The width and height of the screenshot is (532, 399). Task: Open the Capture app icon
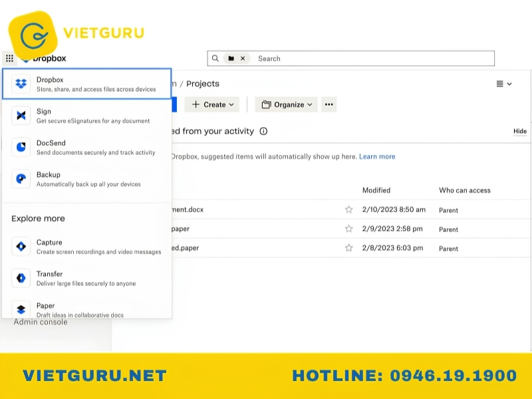(21, 247)
